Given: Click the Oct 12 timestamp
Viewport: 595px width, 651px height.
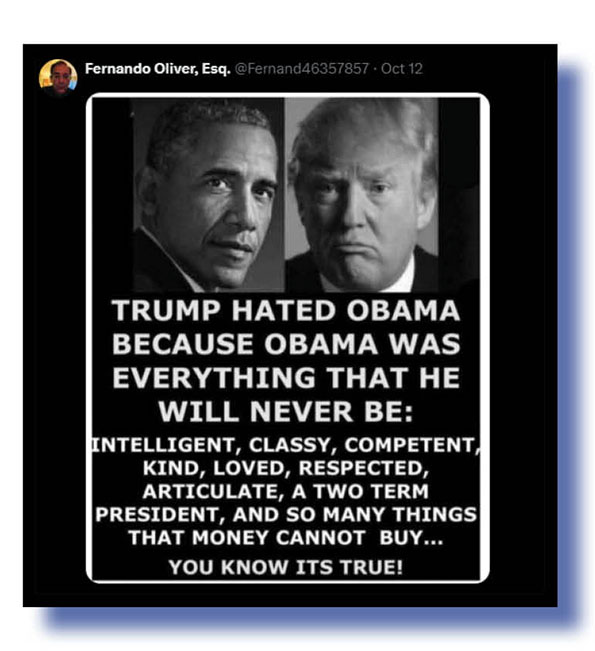Looking at the screenshot, I should tap(402, 69).
